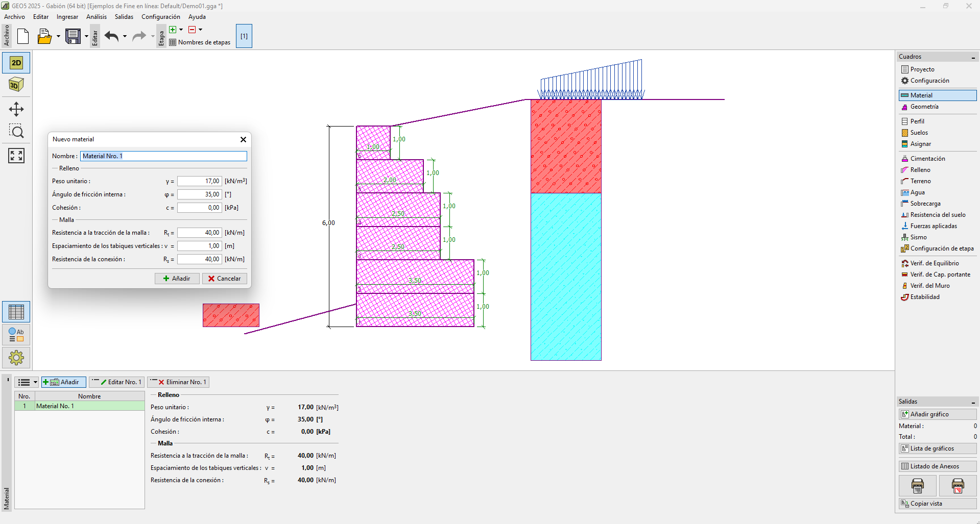Toggle the 2D view mode button

(16, 63)
